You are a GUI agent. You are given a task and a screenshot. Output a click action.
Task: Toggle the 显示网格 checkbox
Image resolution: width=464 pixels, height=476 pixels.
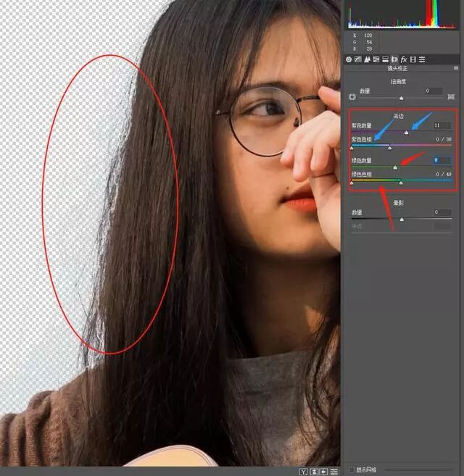[x=352, y=470]
